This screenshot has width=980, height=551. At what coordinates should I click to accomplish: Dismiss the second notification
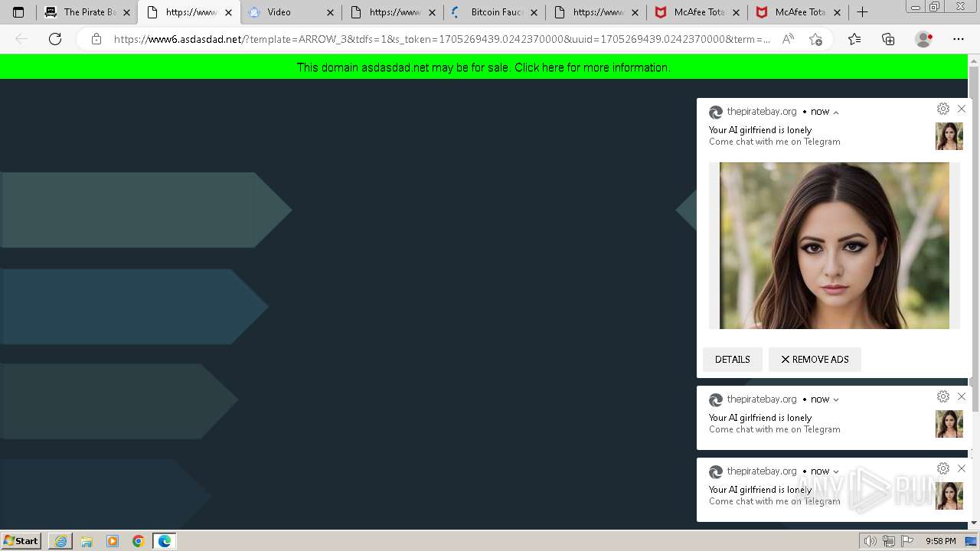tap(962, 396)
